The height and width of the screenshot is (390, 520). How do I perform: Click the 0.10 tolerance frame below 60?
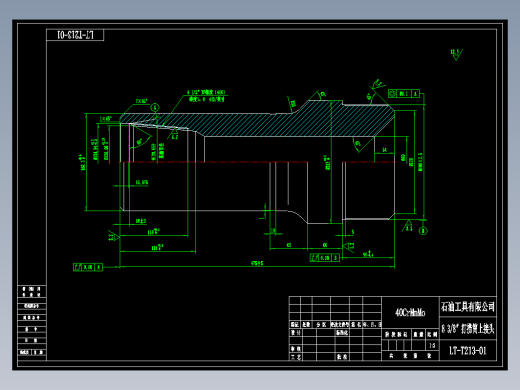click(325, 257)
